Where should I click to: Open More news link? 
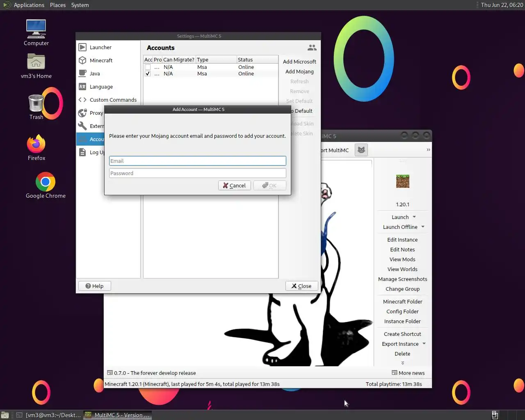point(408,373)
